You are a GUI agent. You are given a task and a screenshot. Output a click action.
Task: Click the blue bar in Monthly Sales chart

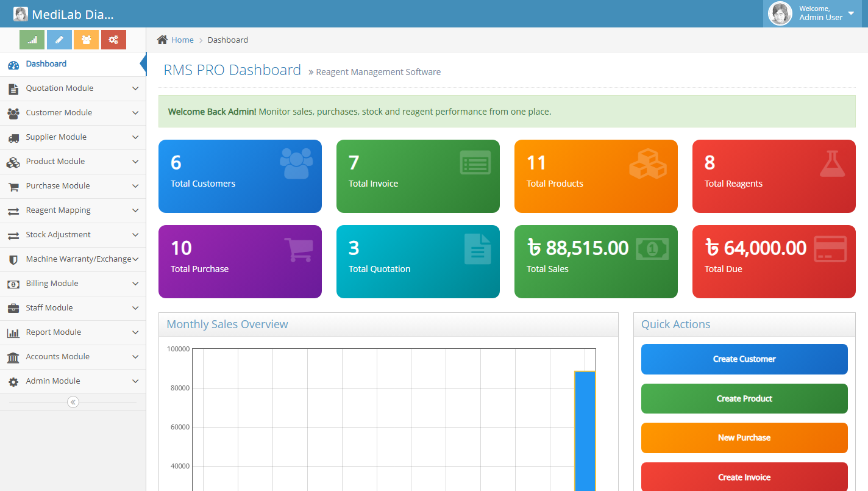pos(585,431)
